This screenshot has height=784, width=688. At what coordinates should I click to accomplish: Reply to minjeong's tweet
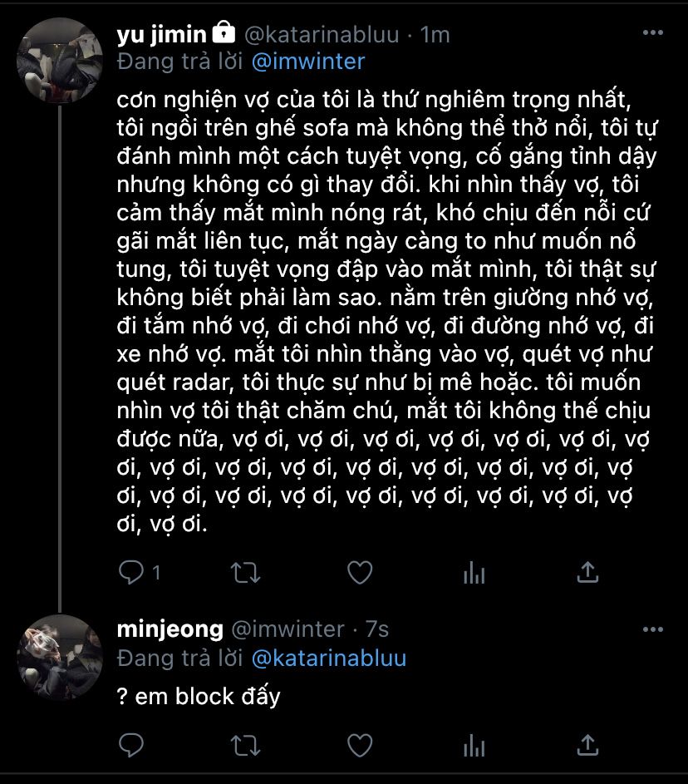tap(131, 744)
